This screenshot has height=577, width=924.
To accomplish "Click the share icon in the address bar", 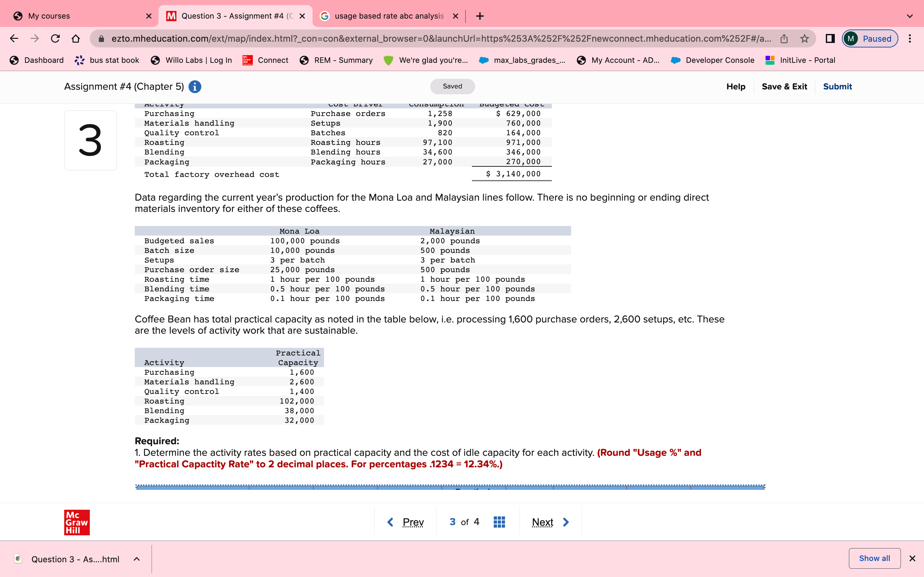I will coord(783,38).
